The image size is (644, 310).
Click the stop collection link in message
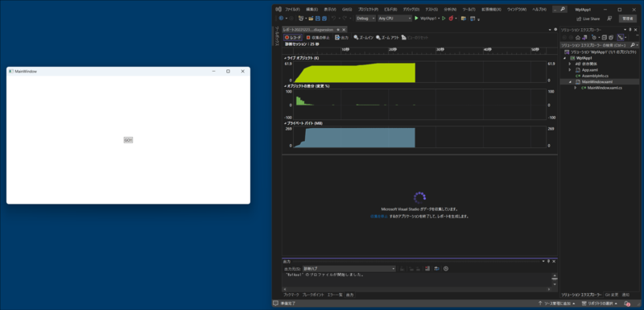tap(379, 216)
